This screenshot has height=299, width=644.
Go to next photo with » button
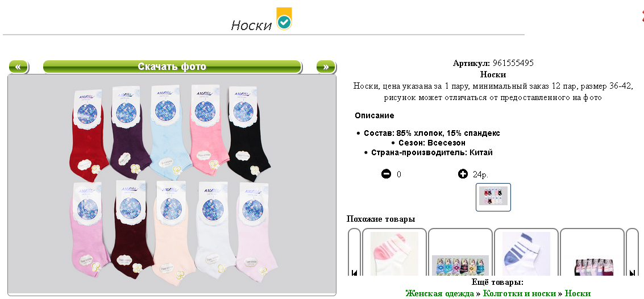[326, 67]
